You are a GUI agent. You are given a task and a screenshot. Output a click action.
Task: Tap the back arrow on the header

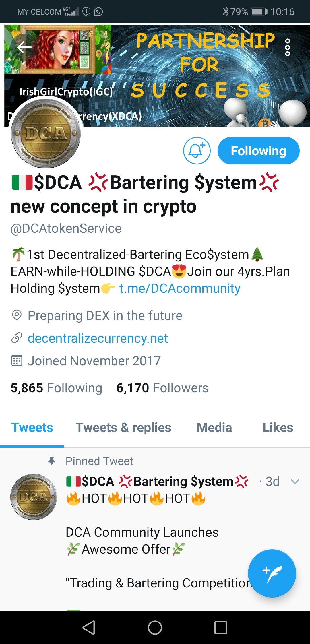24,47
